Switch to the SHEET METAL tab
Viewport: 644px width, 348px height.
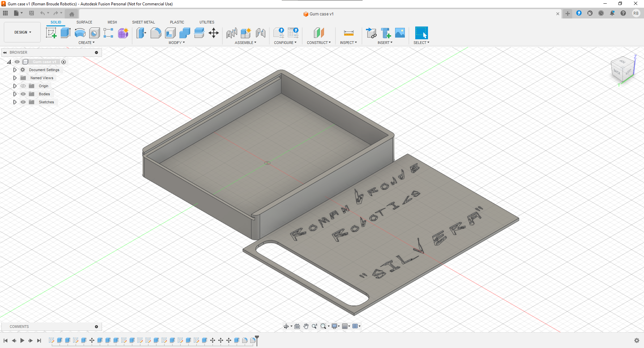point(143,22)
